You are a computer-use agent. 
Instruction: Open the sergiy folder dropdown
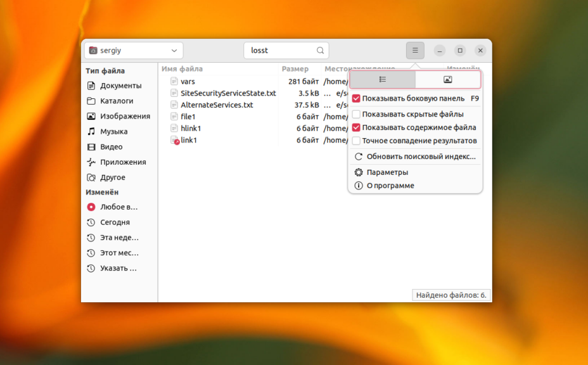click(x=134, y=51)
